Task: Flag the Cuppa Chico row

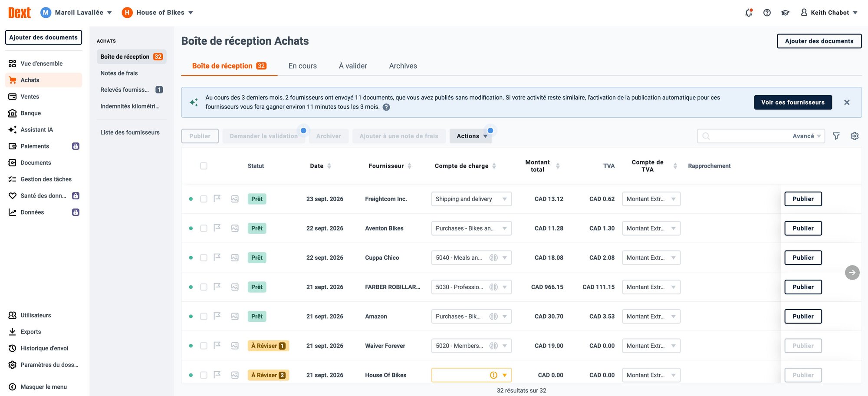Action: [217, 257]
